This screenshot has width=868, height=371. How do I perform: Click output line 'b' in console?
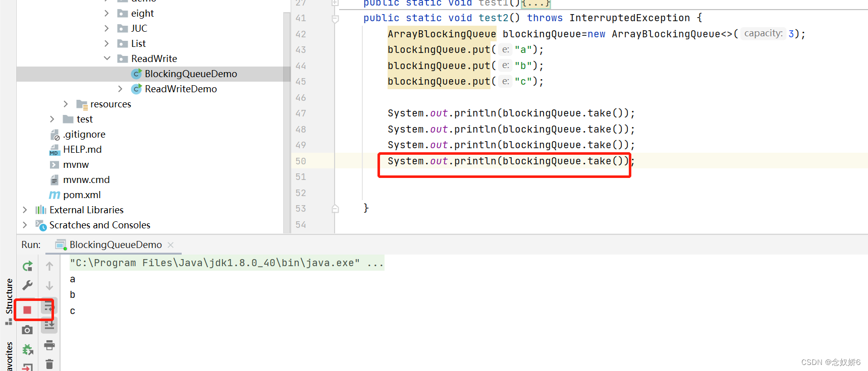(x=73, y=295)
